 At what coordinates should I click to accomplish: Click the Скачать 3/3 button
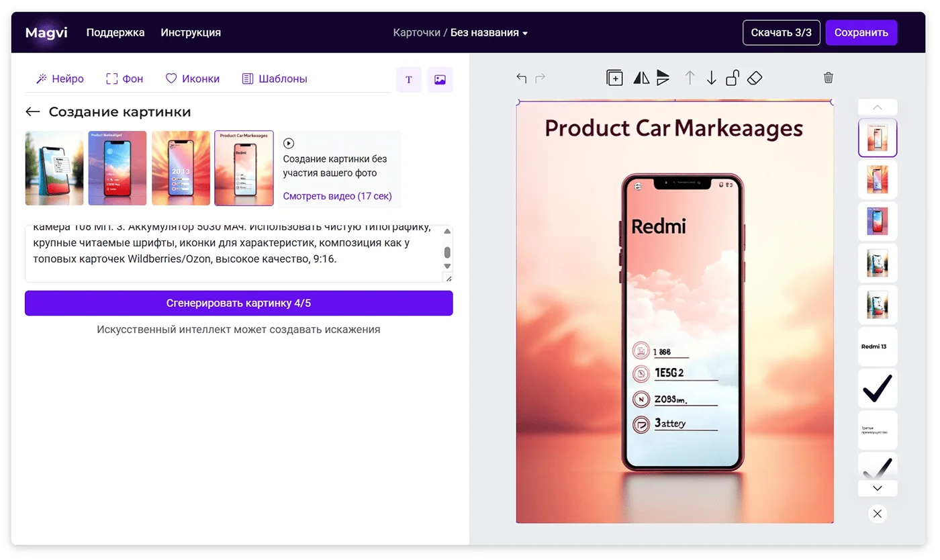(781, 32)
